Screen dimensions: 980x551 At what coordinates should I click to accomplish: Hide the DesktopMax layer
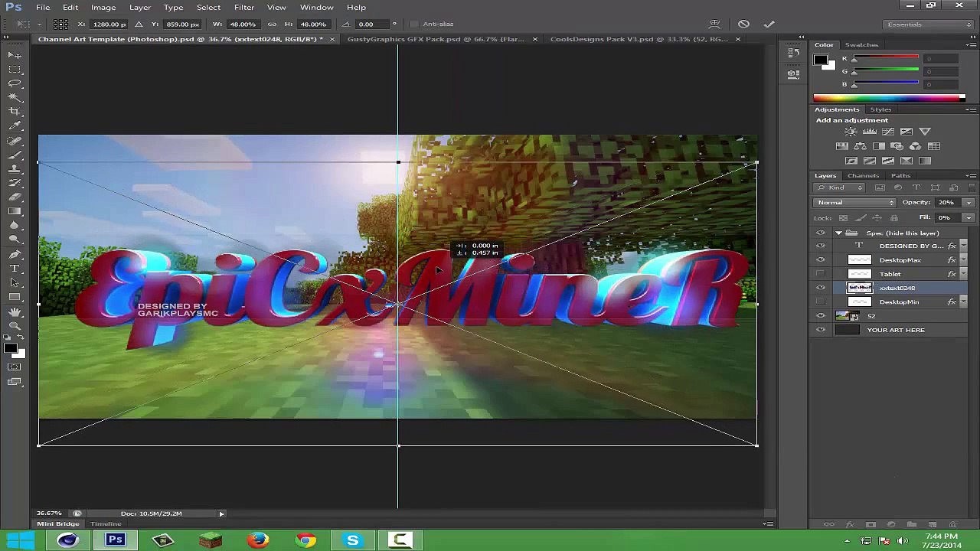pyautogui.click(x=821, y=260)
